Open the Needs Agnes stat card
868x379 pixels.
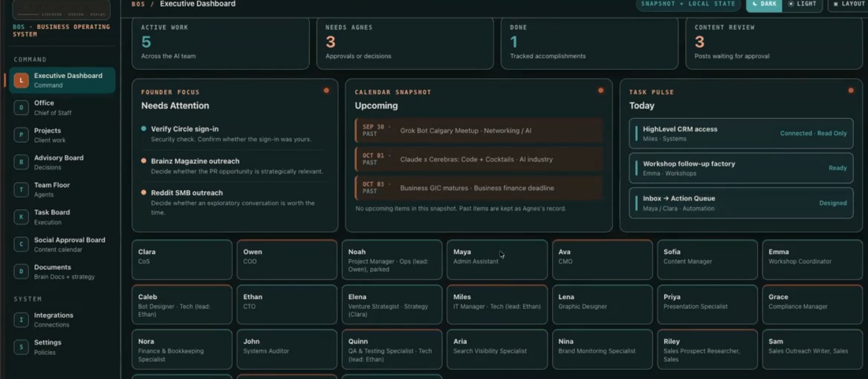click(x=405, y=43)
